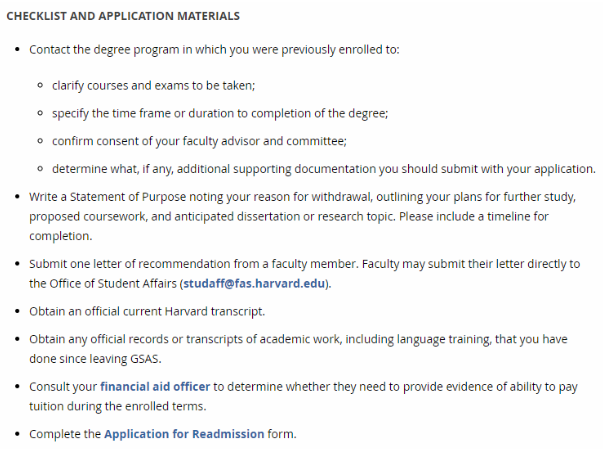The image size is (603, 449).
Task: Click the word 'completion.' ending the Statement bullet
Action: [x=60, y=236]
